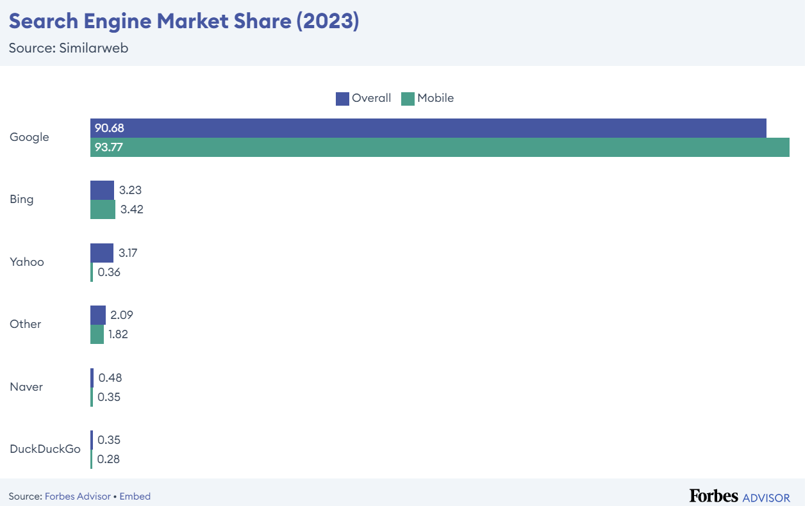The width and height of the screenshot is (812, 506).
Task: Select Google's Mobile bar 93.77
Action: (440, 147)
